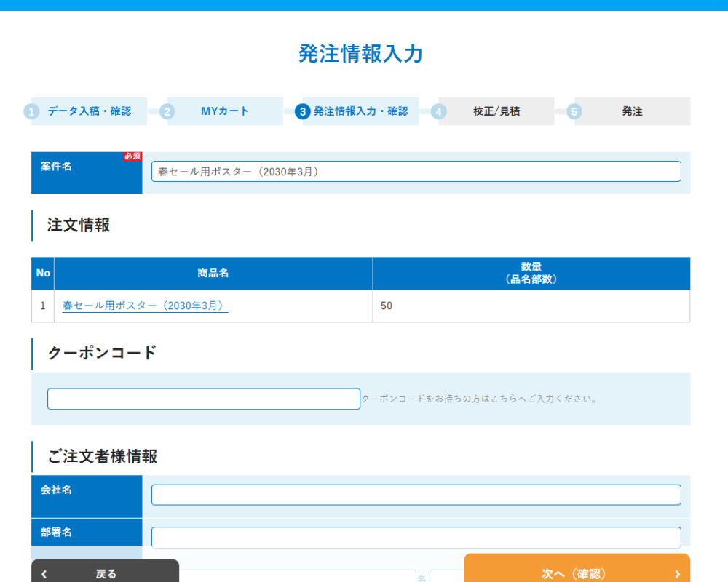This screenshot has width=728, height=582.
Task: Click the 案件名 label cell
Action: point(87,172)
